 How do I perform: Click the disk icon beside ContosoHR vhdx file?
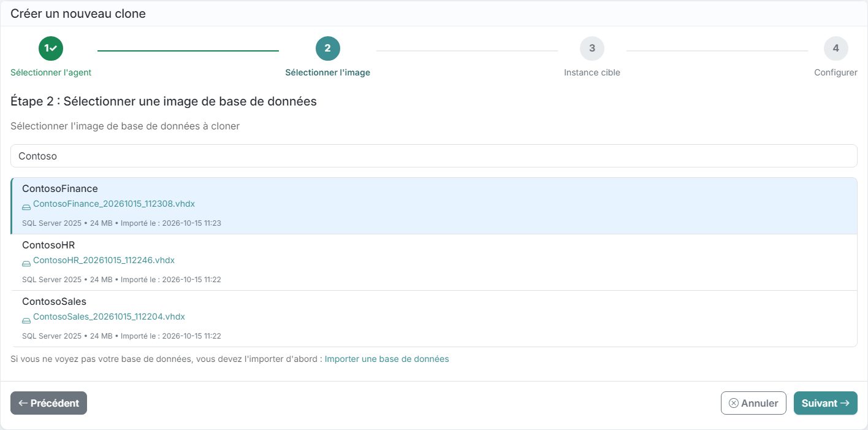26,263
